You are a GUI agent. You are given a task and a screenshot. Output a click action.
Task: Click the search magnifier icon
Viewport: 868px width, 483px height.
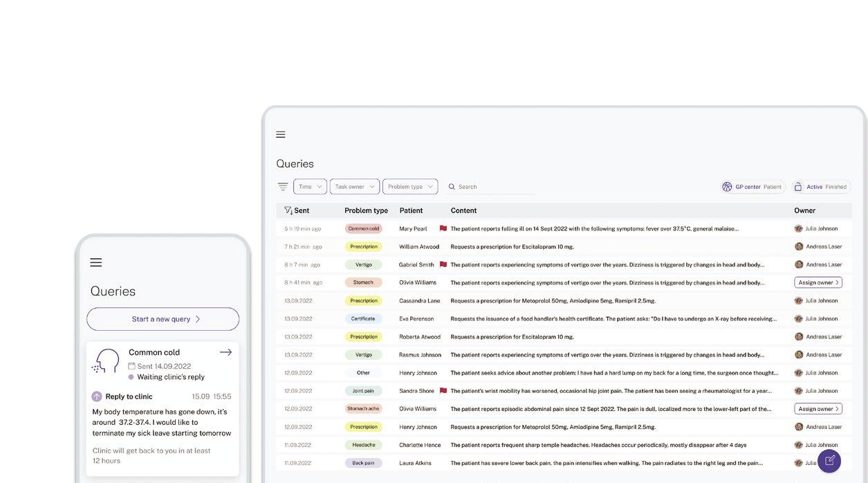pyautogui.click(x=452, y=187)
